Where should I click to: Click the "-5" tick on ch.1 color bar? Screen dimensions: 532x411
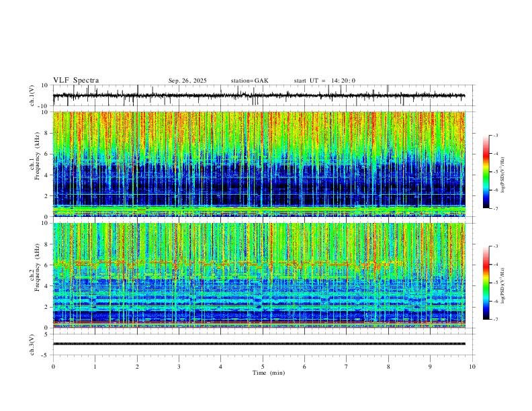pyautogui.click(x=495, y=172)
